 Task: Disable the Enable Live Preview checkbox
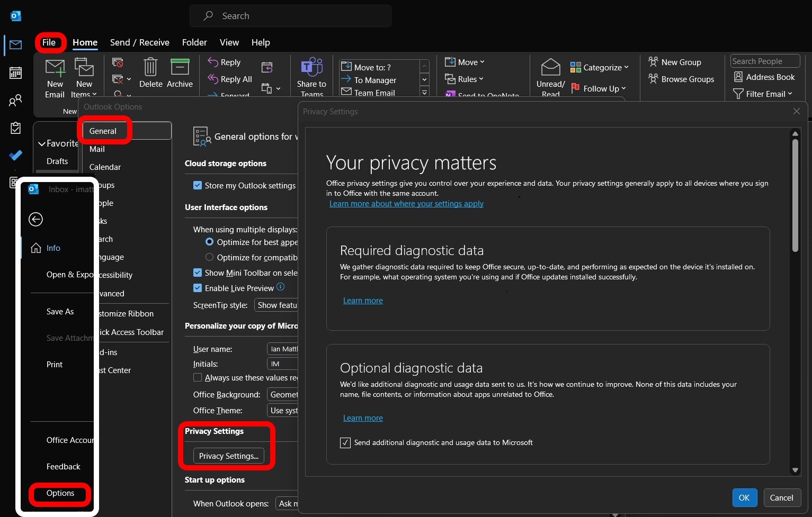(198, 288)
